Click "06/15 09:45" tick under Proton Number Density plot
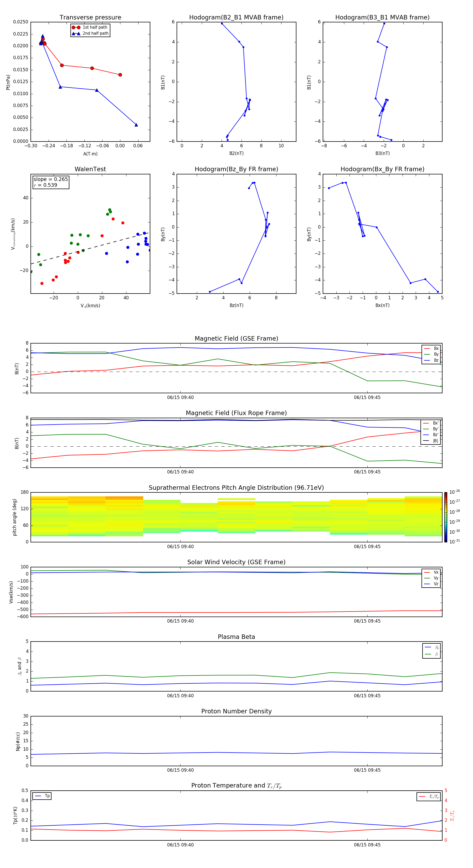This screenshot has height=868, width=473. 367,770
